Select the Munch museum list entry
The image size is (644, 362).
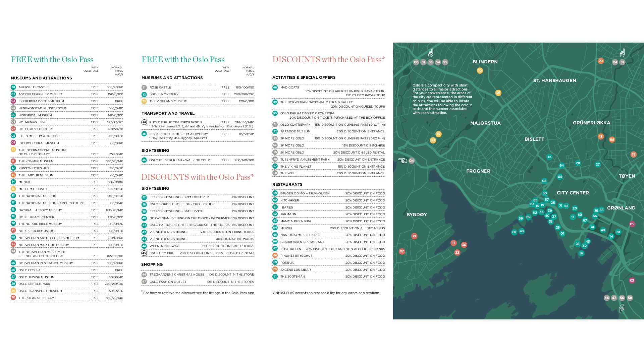pos(24,182)
